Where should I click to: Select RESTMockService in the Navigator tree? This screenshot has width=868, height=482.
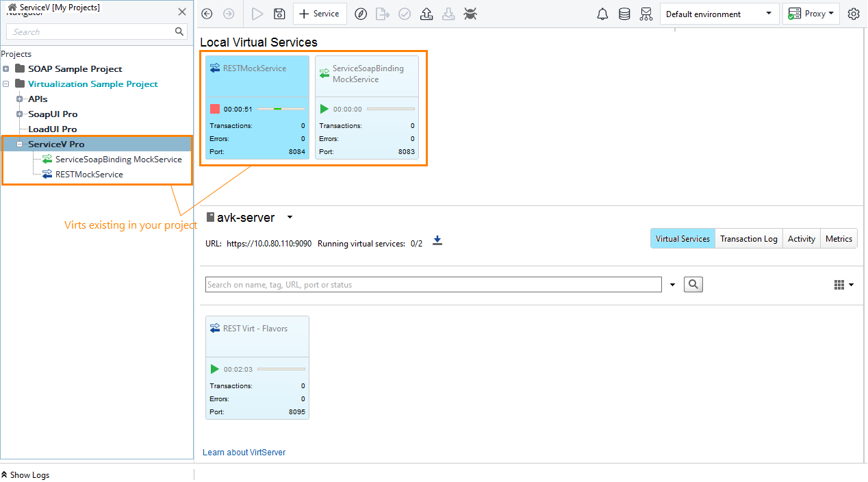89,175
